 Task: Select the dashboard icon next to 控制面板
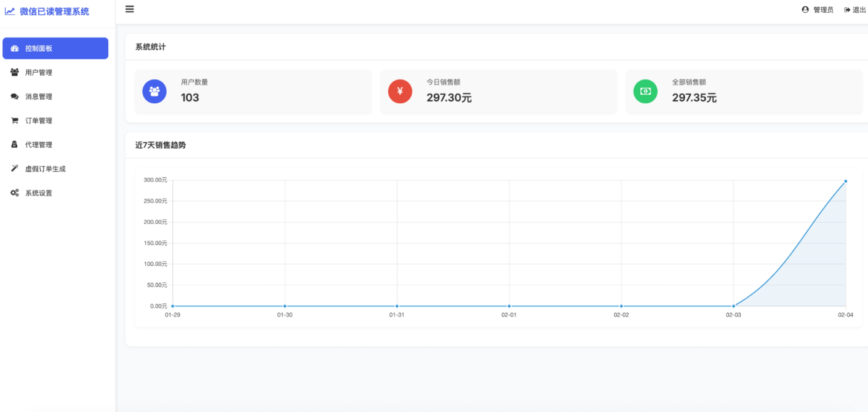15,48
